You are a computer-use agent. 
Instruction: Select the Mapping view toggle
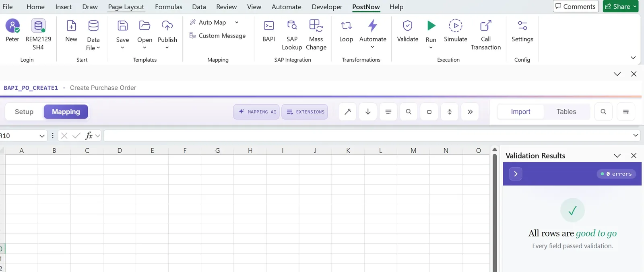click(x=66, y=112)
